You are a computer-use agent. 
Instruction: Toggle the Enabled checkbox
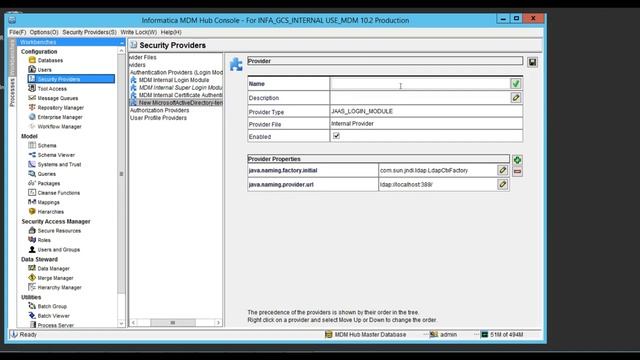pyautogui.click(x=336, y=136)
